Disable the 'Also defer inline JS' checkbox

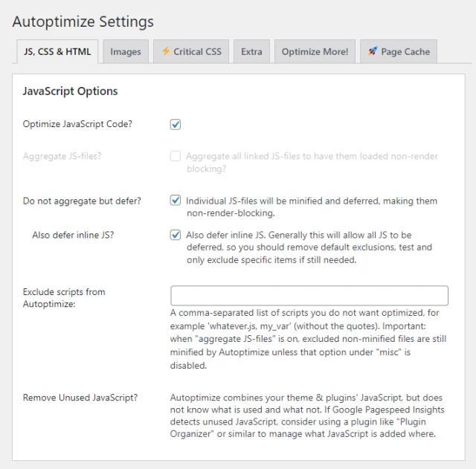pos(176,235)
